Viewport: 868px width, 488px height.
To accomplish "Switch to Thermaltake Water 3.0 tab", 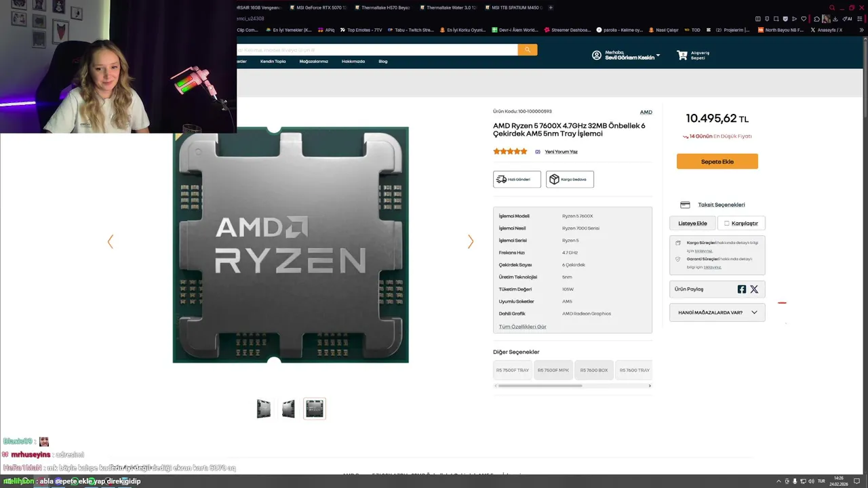I will click(448, 7).
